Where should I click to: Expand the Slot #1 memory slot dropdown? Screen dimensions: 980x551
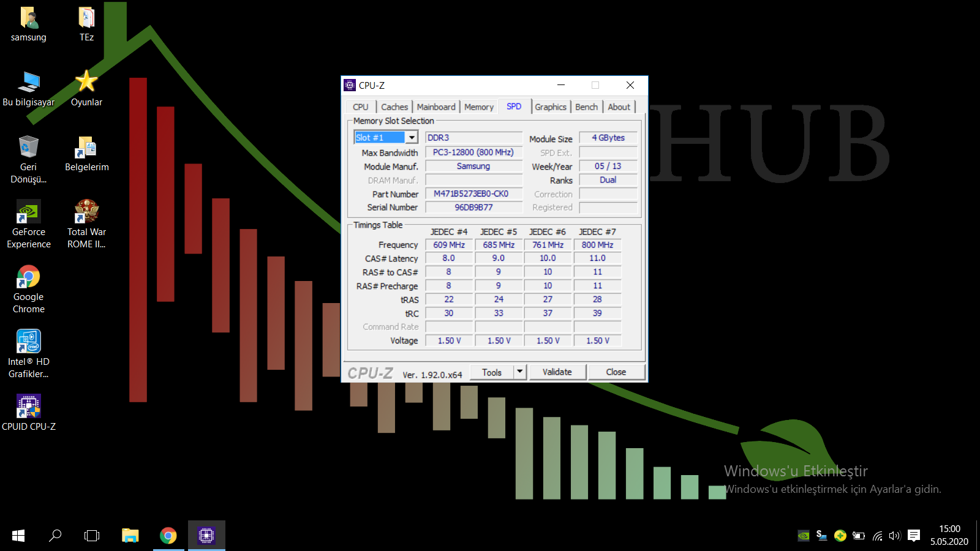click(412, 138)
